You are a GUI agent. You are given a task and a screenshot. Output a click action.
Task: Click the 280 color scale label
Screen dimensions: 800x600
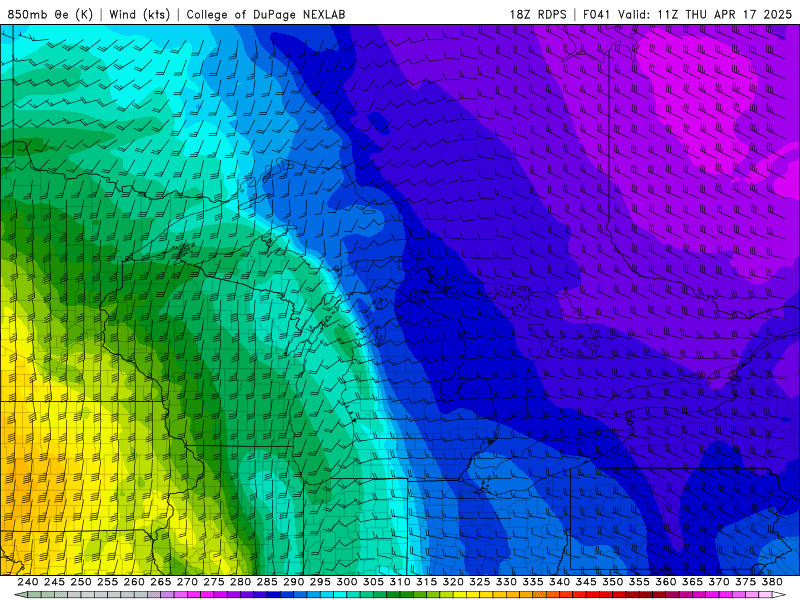click(240, 582)
